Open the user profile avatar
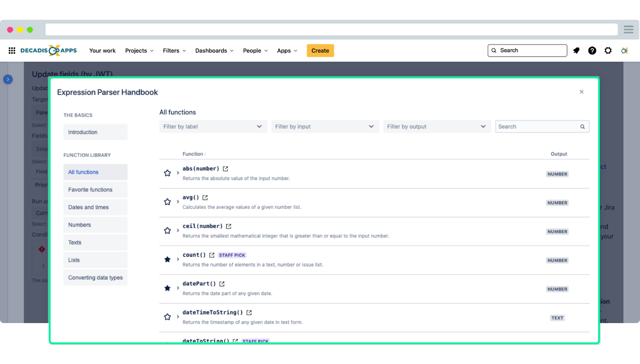 click(625, 51)
